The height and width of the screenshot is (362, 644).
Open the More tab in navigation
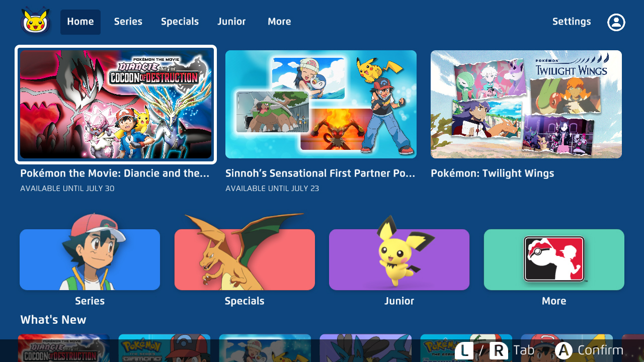click(x=279, y=22)
